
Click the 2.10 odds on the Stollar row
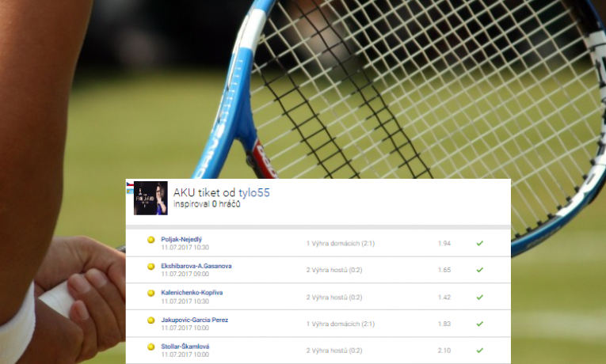[x=444, y=351]
